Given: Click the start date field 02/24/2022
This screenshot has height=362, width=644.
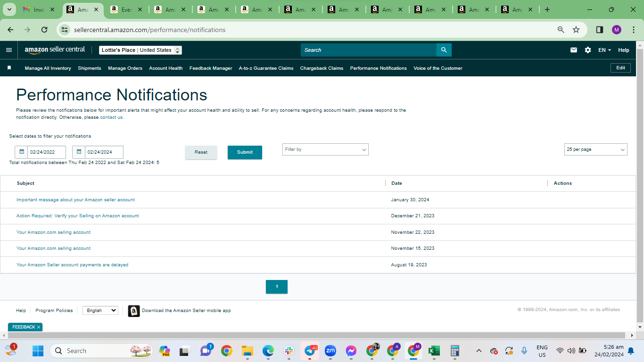Looking at the screenshot, I should click(47, 152).
